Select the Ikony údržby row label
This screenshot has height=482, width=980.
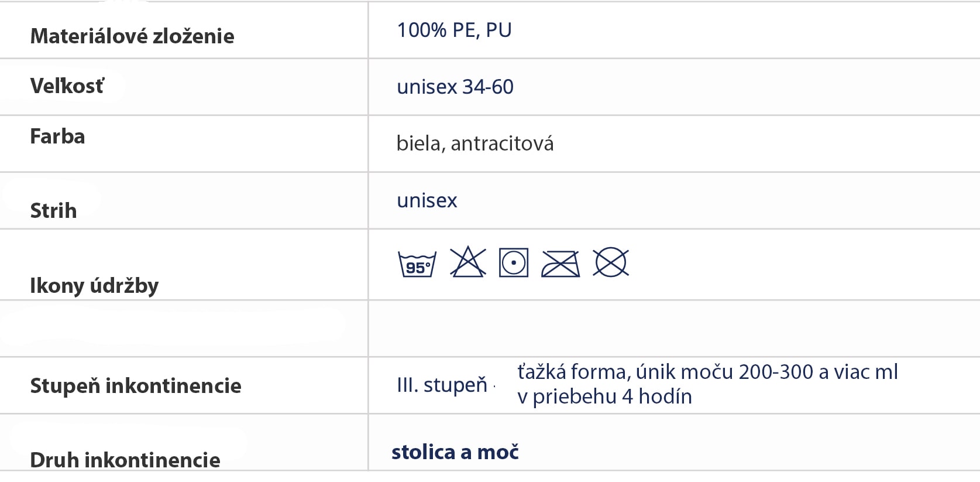point(94,285)
